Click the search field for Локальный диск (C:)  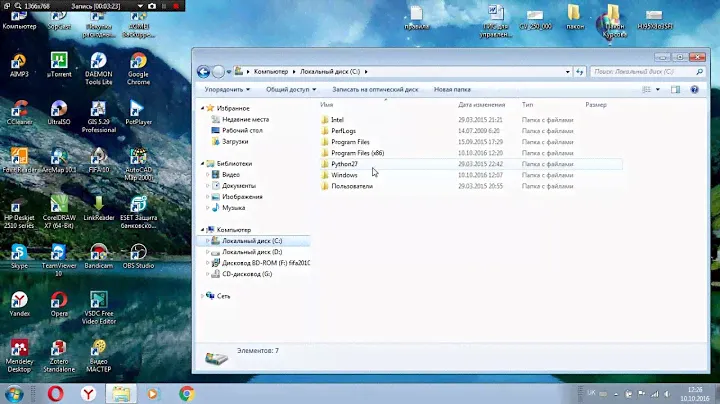coord(640,72)
